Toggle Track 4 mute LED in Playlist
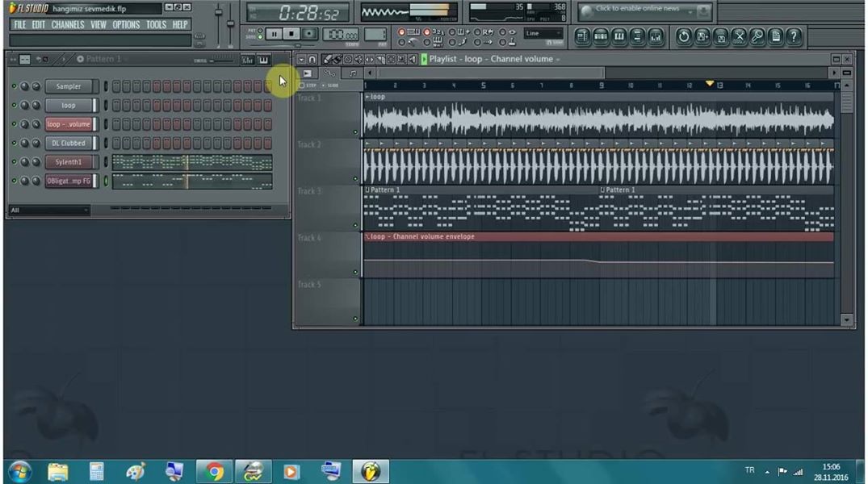The image size is (868, 484). pos(355,272)
